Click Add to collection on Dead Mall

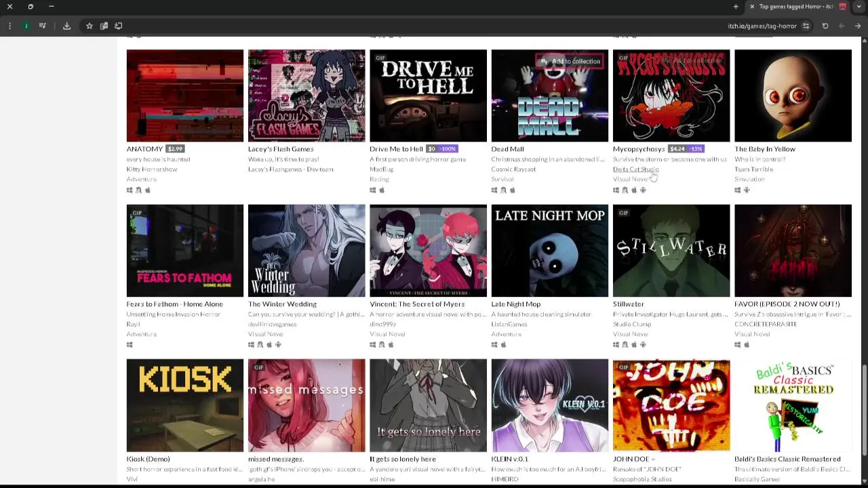pyautogui.click(x=570, y=62)
